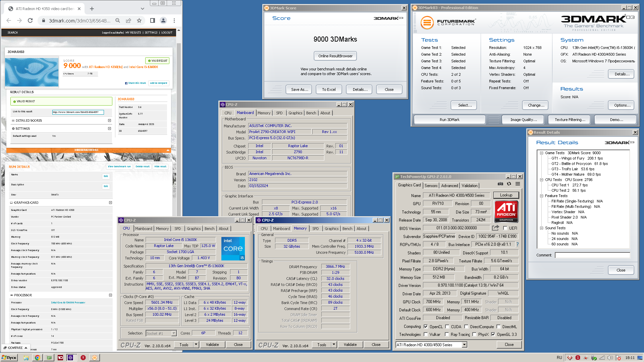Screen dimensions: 644x362
Task: Switch to the Sensors tab in GPU-Z
Action: coord(431,186)
